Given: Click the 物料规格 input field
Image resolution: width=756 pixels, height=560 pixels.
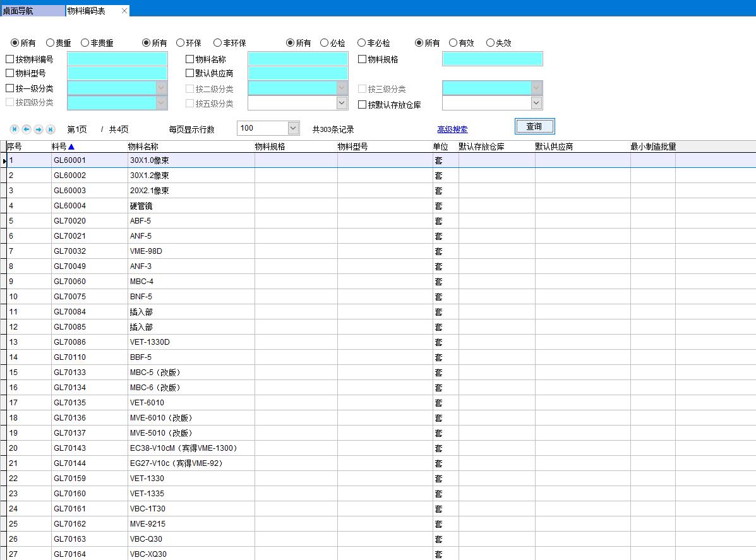Looking at the screenshot, I should click(492, 59).
